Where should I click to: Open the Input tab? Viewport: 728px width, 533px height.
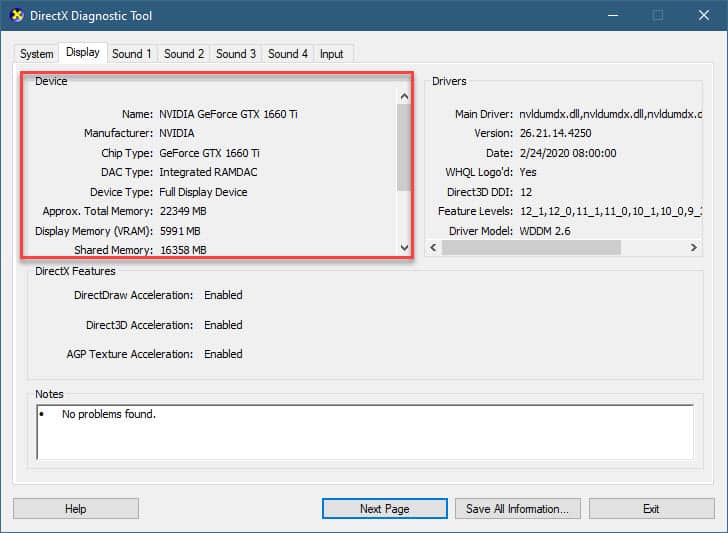coord(332,54)
